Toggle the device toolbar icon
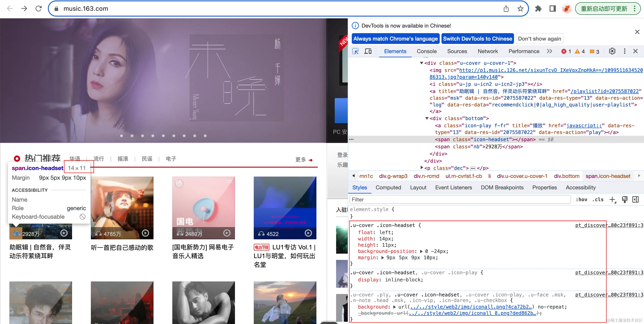 click(x=368, y=51)
